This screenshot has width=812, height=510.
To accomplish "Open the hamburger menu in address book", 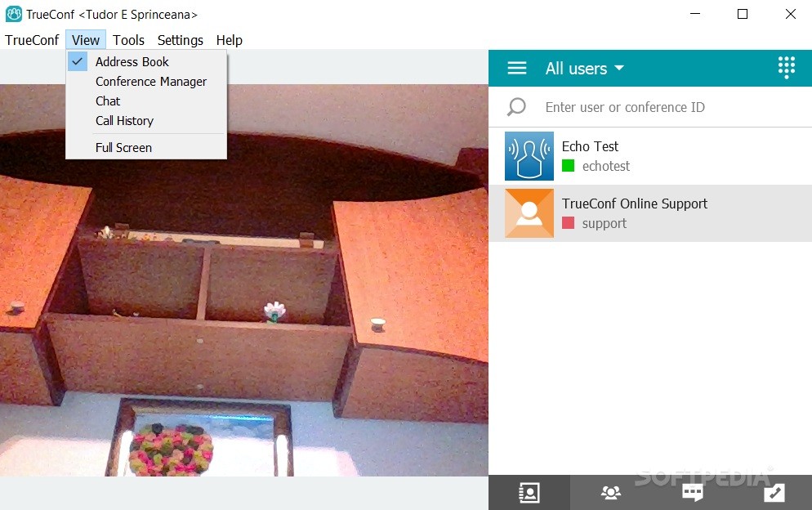I will click(x=516, y=68).
